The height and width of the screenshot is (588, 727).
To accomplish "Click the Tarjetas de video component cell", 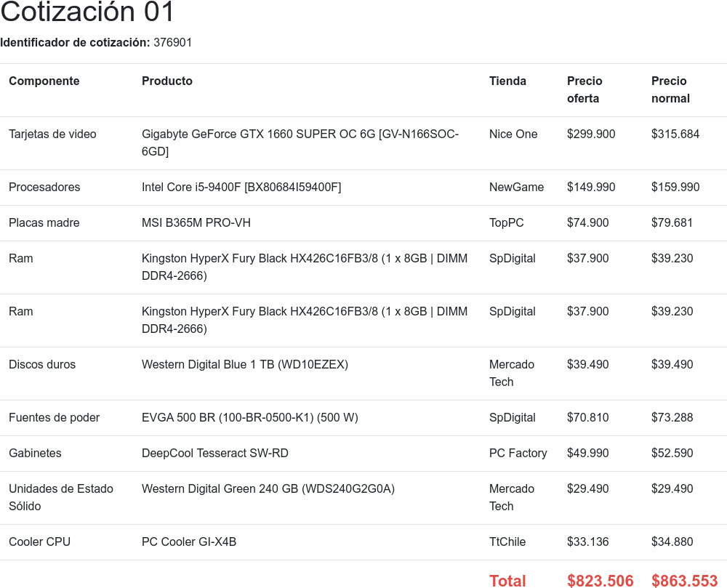I will 52,134.
